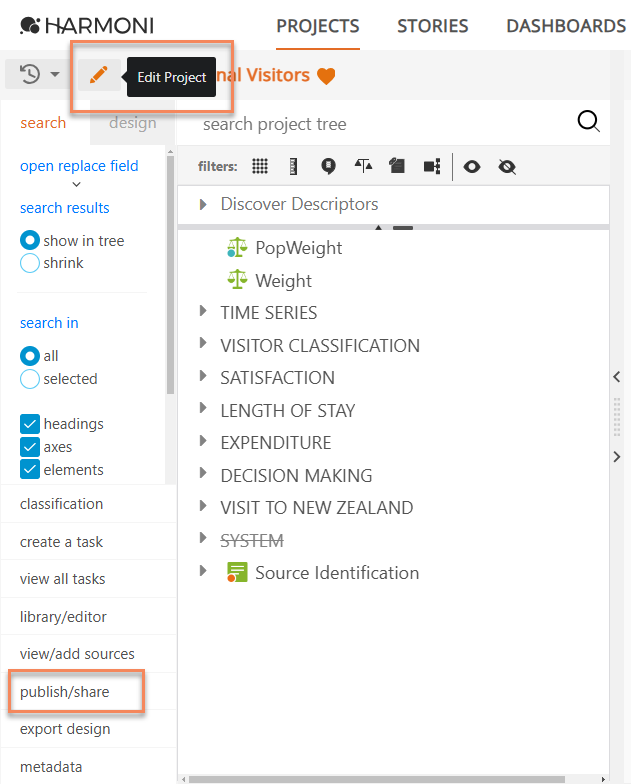Click the speech bubble filter icon
This screenshot has width=631, height=784.
point(328,166)
